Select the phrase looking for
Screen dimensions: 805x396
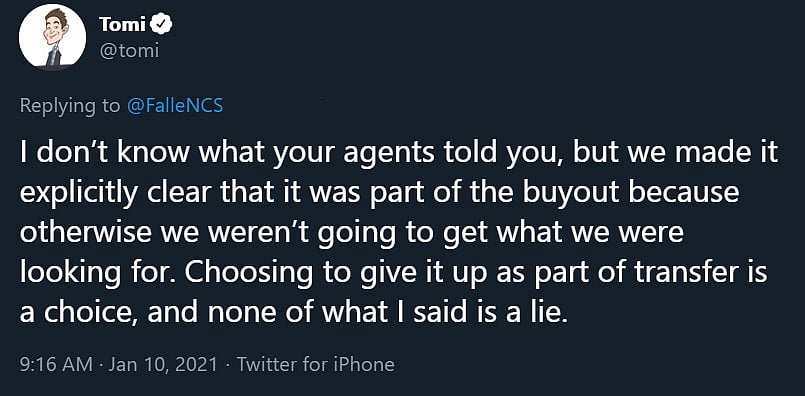tap(97, 274)
